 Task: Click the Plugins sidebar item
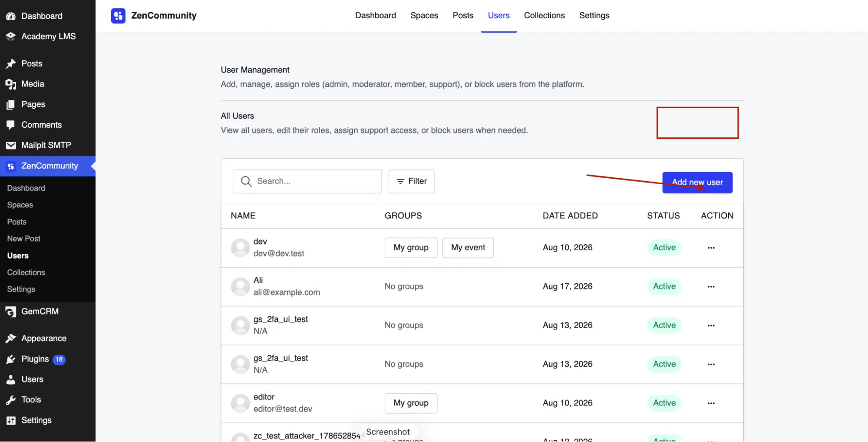[x=35, y=359]
